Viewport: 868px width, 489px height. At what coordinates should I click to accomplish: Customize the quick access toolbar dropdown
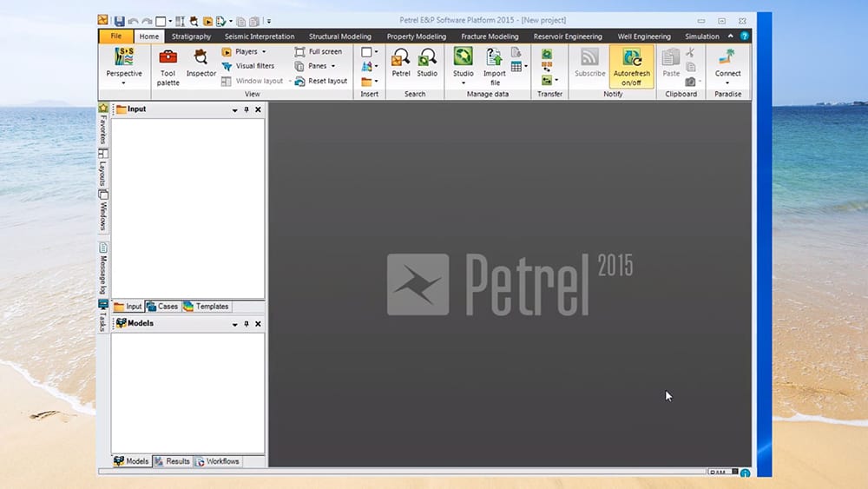click(x=269, y=22)
